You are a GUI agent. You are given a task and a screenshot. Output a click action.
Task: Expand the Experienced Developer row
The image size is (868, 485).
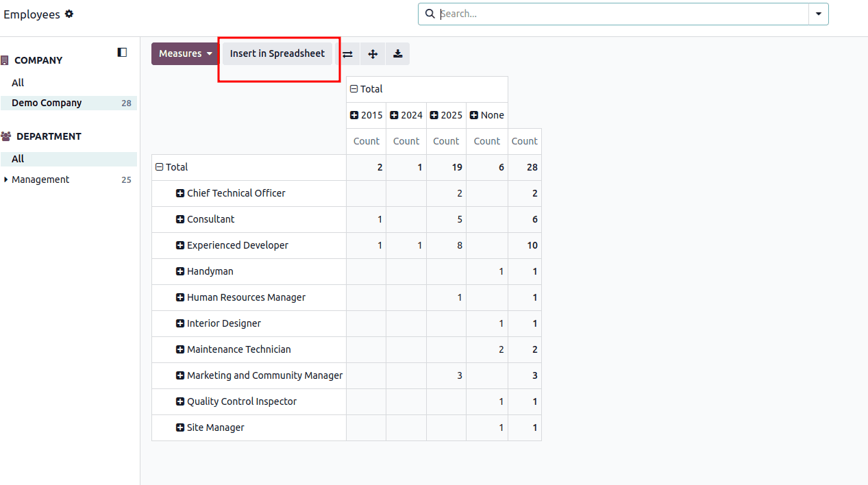point(180,245)
